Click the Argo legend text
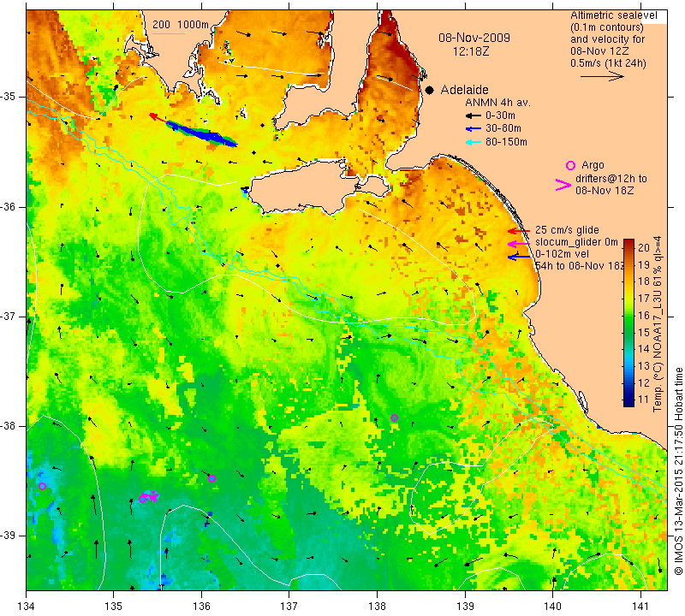This screenshot has height=616, width=685. coord(593,165)
